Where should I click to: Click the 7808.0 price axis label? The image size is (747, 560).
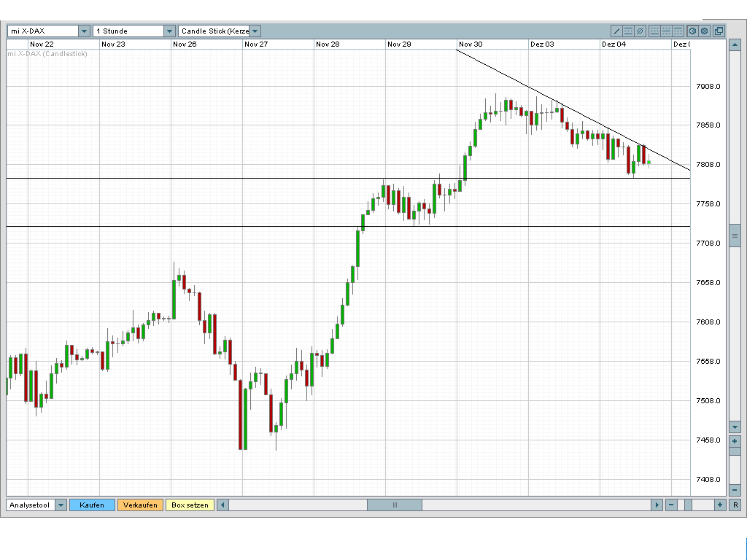click(x=708, y=165)
